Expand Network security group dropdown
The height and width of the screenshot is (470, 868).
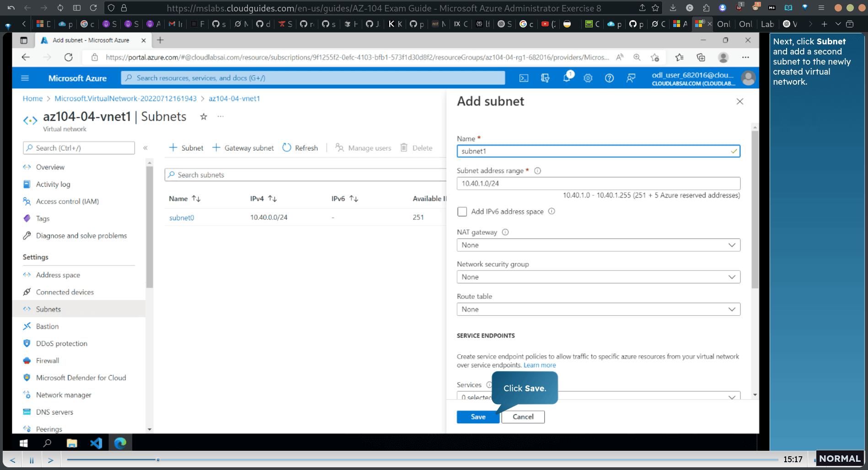point(598,277)
